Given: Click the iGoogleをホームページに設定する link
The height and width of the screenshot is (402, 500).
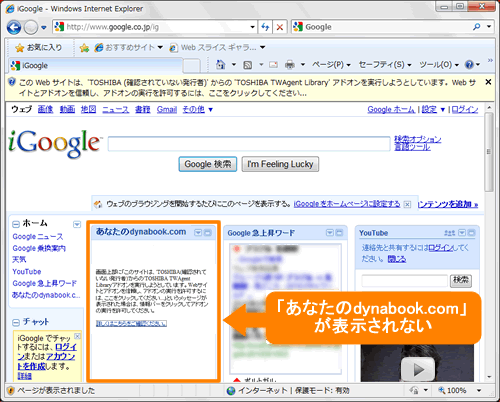Looking at the screenshot, I should [x=347, y=204].
